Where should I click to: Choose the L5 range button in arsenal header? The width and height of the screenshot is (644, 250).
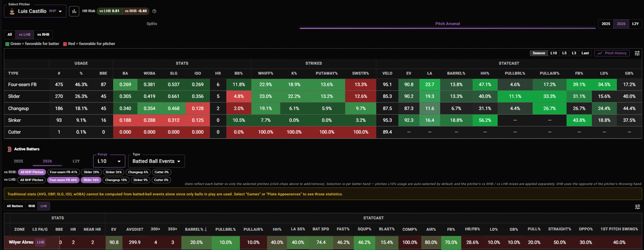point(564,53)
